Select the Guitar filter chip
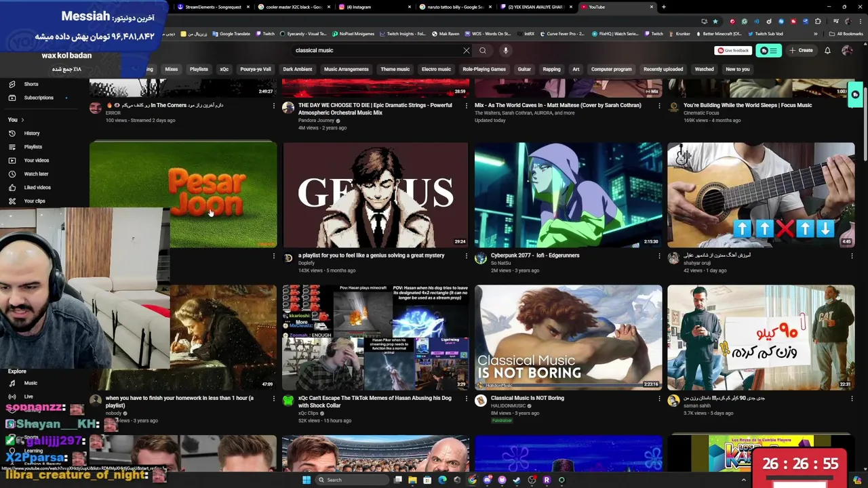The image size is (868, 488). pos(524,69)
